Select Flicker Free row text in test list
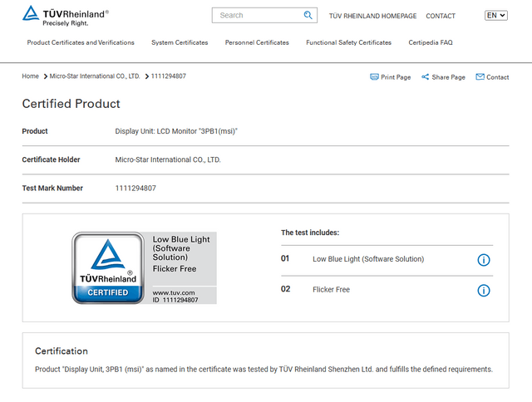 (331, 290)
